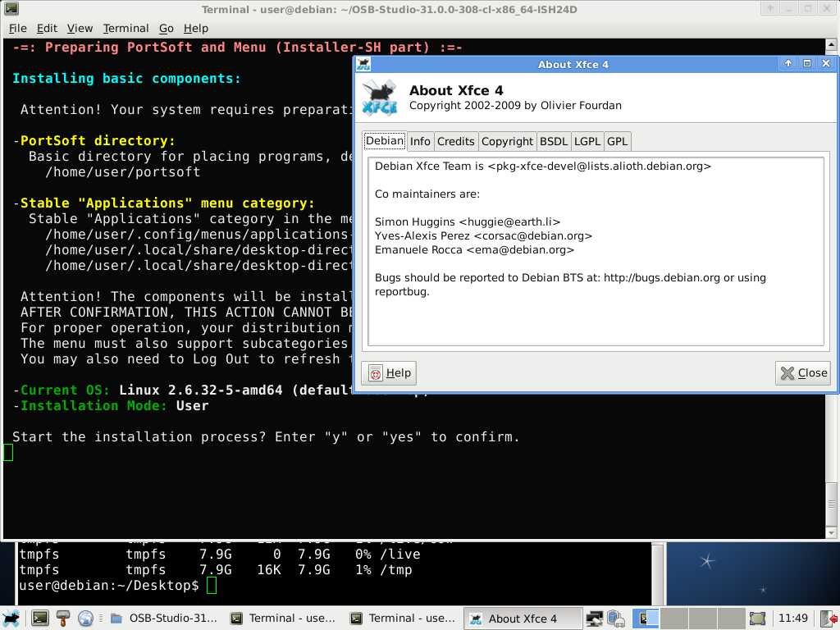
Task: Click the background terminal prompt user@debian:~/Desktop$
Action: point(109,585)
